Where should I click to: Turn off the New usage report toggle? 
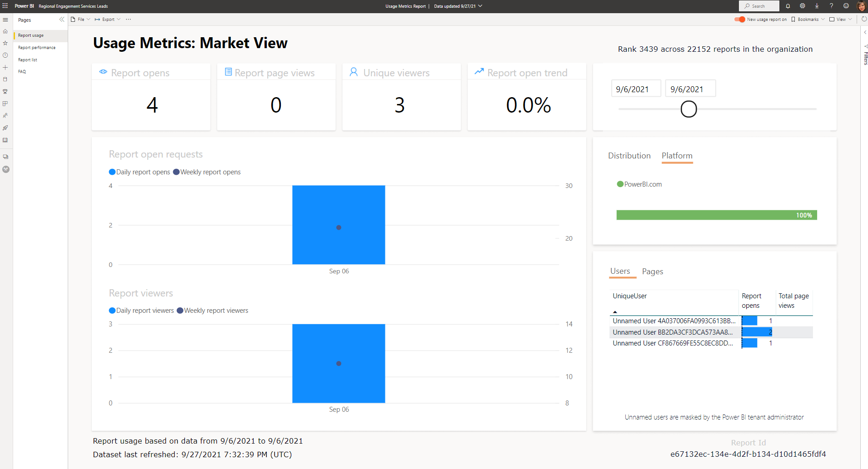click(740, 19)
